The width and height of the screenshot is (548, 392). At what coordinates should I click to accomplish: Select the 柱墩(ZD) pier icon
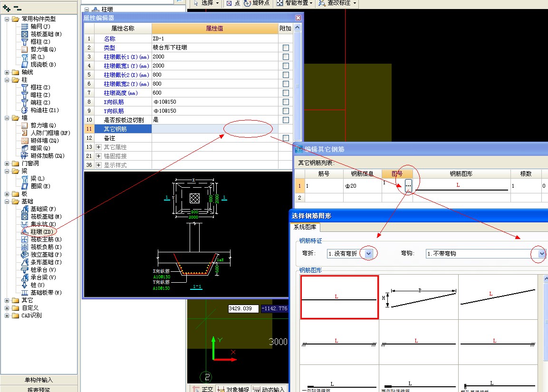pyautogui.click(x=24, y=232)
